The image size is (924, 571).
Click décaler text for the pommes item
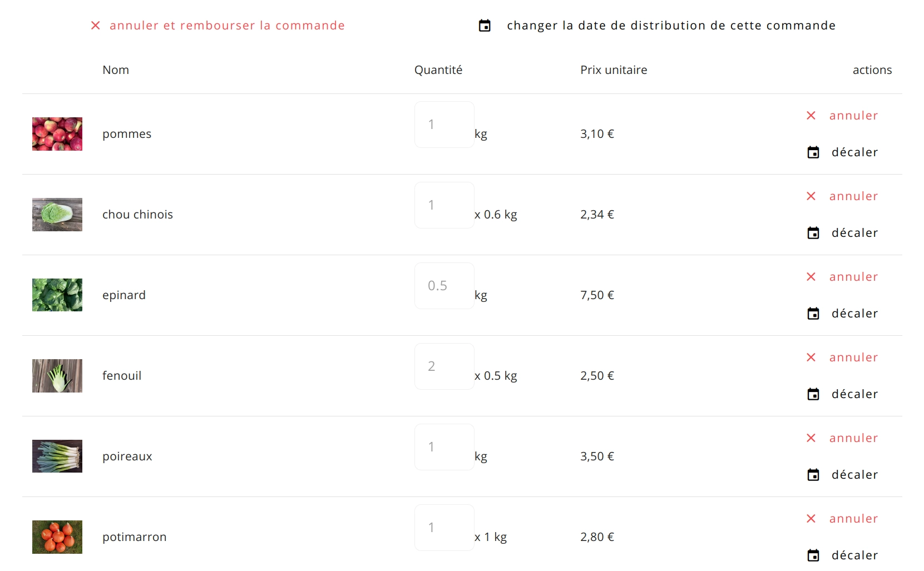854,152
